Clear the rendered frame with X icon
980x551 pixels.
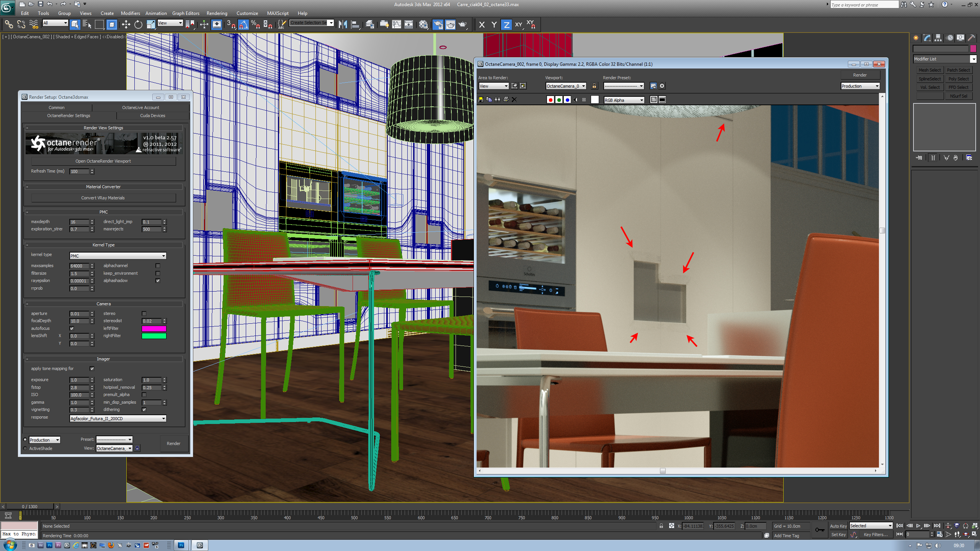pyautogui.click(x=514, y=99)
